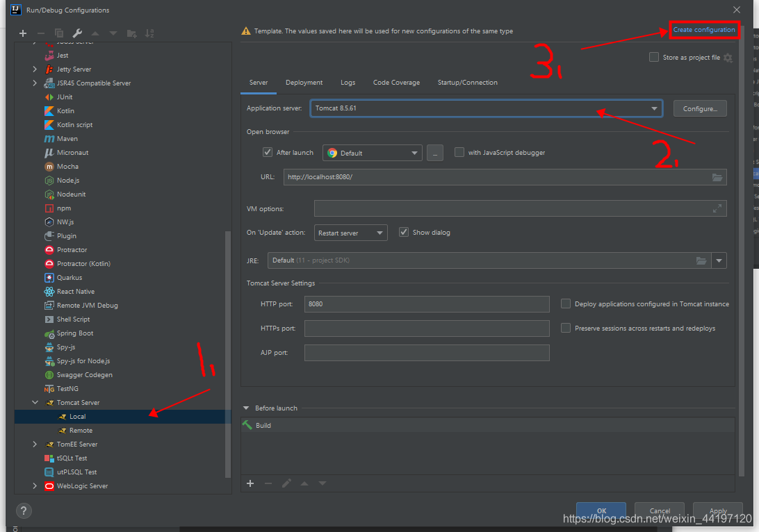Select Remote under Tomcat Server

pos(81,431)
